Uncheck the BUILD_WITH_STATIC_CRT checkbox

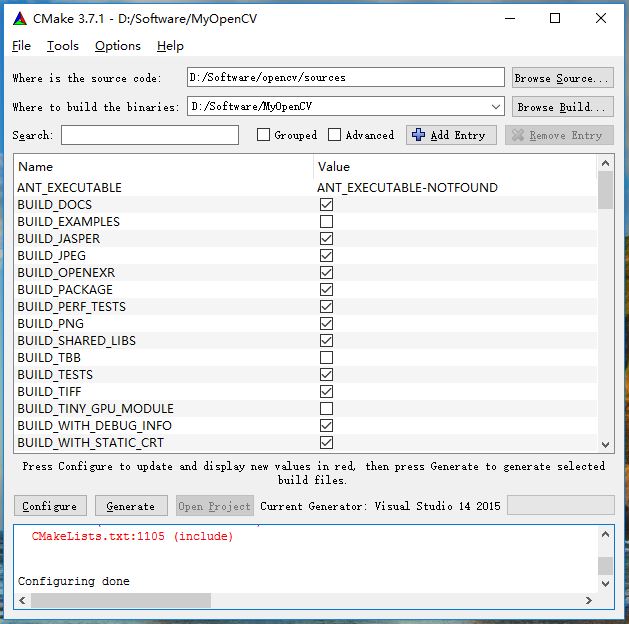tap(327, 442)
